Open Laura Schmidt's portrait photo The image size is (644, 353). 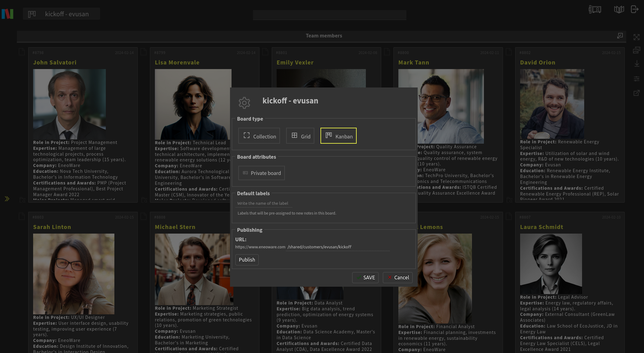(x=551, y=264)
